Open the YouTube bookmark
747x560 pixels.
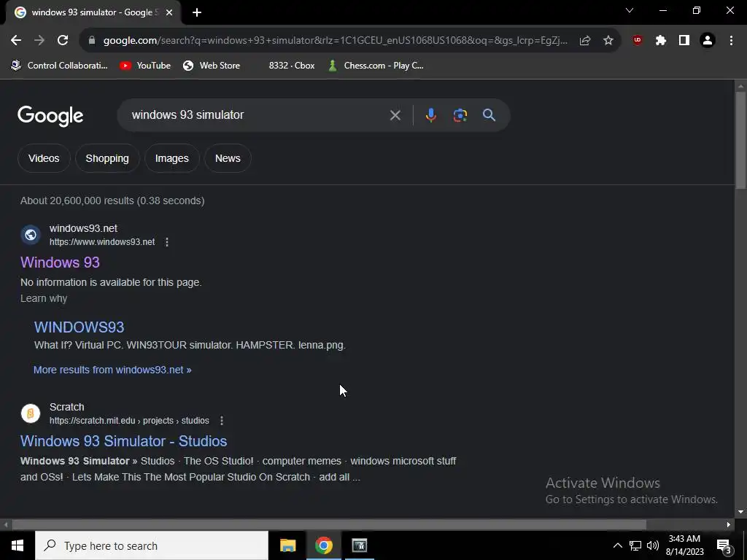click(x=145, y=66)
